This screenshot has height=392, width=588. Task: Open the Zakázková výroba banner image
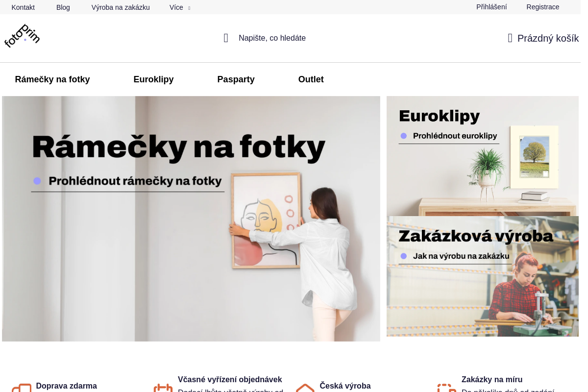(x=483, y=276)
